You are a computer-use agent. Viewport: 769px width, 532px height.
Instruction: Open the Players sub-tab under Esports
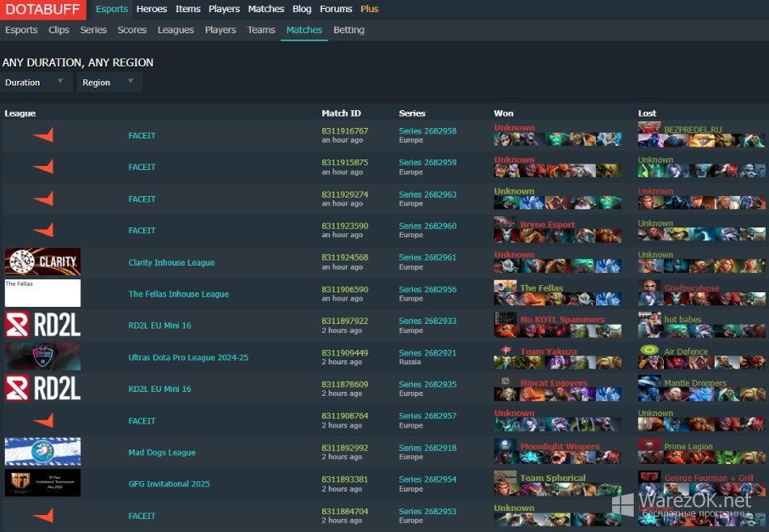(x=220, y=30)
